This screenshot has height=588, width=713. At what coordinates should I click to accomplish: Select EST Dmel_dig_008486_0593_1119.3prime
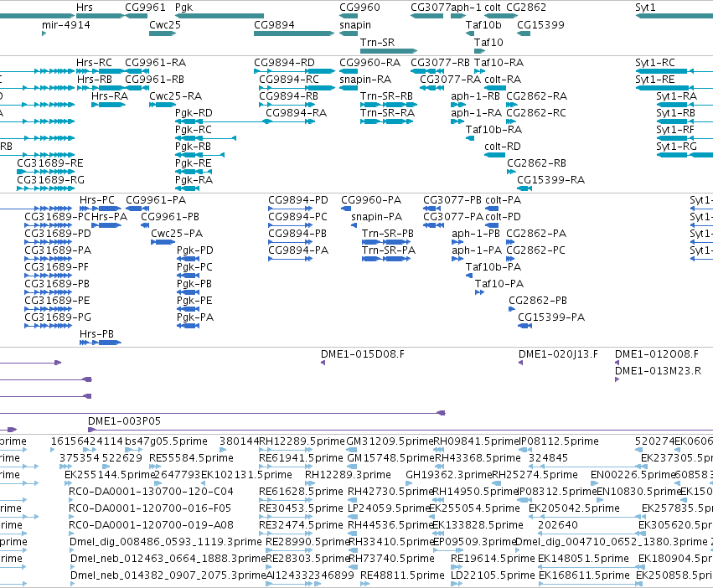click(x=166, y=542)
